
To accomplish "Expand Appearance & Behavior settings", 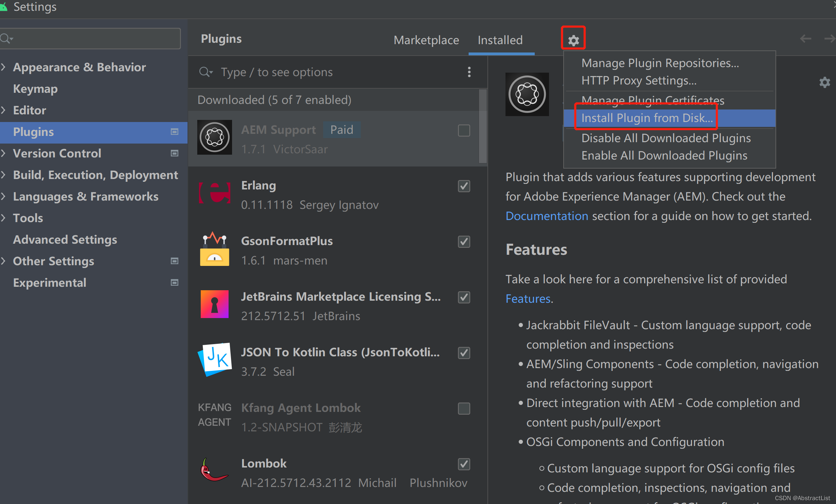I will click(3, 67).
